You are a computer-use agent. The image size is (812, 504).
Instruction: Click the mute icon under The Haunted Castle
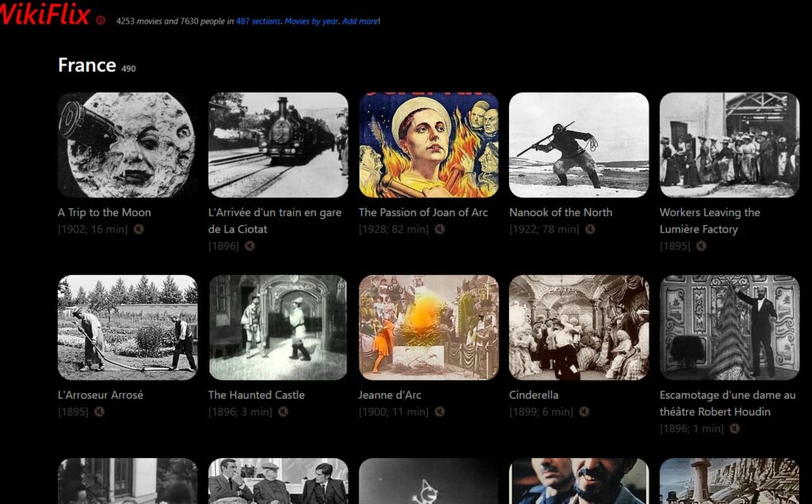coord(283,411)
